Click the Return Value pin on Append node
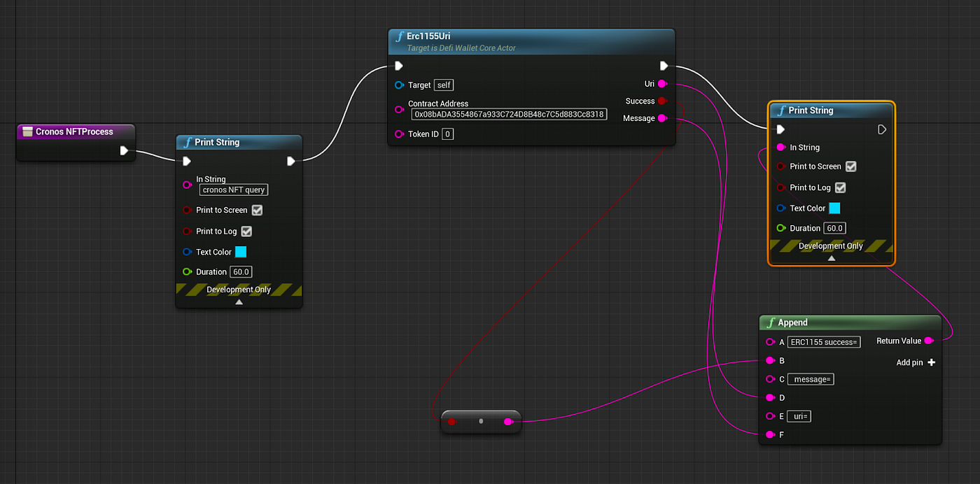This screenshot has width=980, height=484. point(930,341)
